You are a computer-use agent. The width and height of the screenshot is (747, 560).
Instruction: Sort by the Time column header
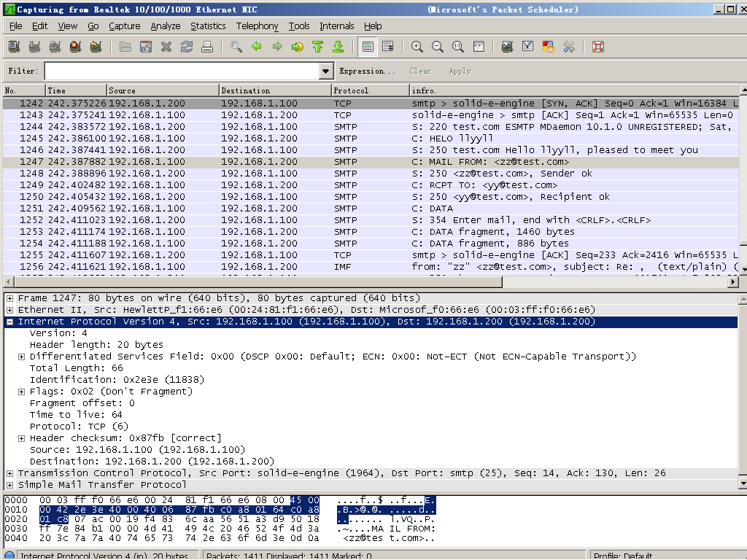click(76, 90)
